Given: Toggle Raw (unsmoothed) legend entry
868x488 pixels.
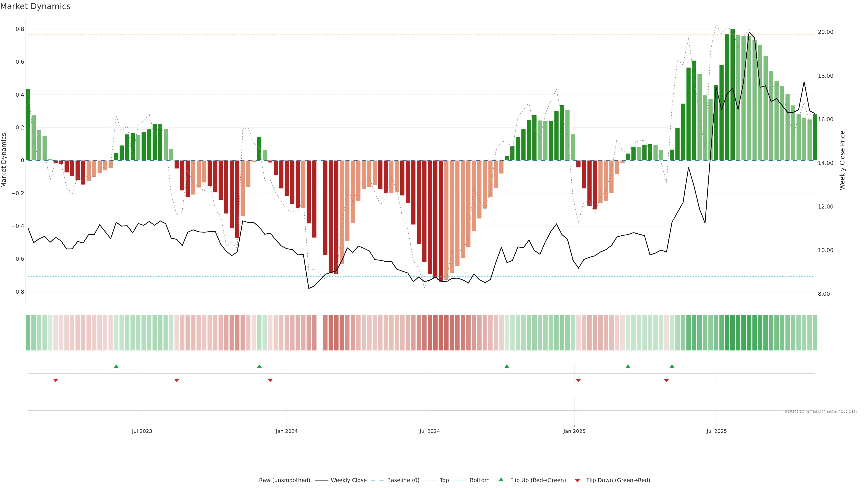Looking at the screenshot, I should 284,480.
